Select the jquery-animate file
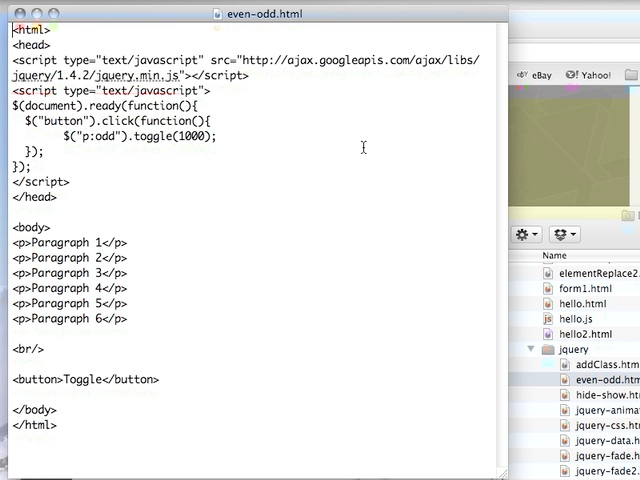Image resolution: width=640 pixels, height=480 pixels. (575, 410)
